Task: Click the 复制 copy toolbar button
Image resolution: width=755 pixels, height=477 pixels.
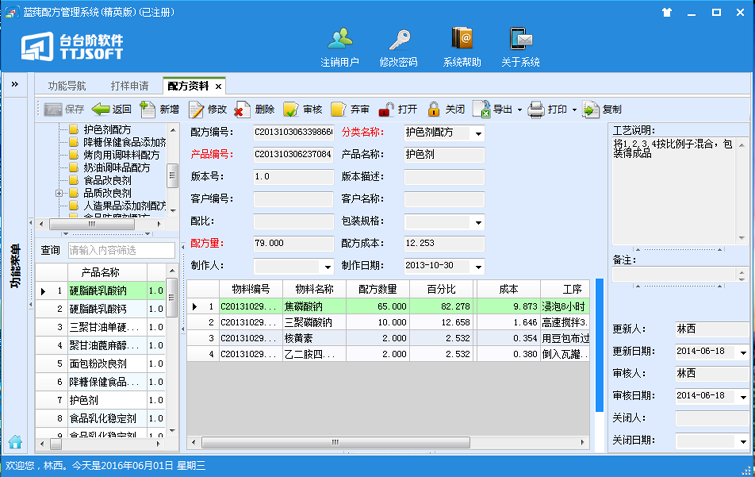Action: click(x=602, y=110)
